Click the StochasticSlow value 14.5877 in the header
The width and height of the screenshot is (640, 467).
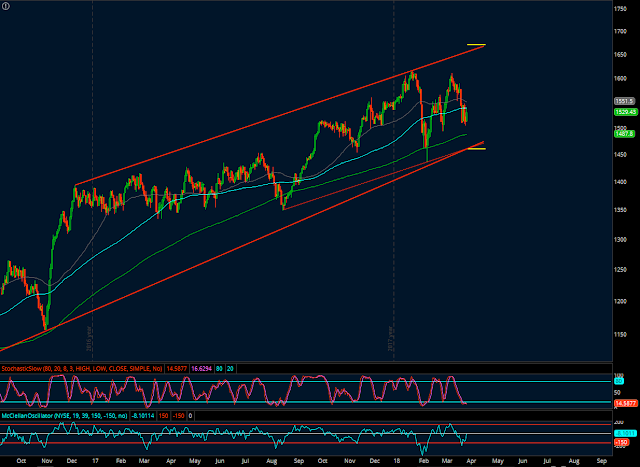[177, 369]
